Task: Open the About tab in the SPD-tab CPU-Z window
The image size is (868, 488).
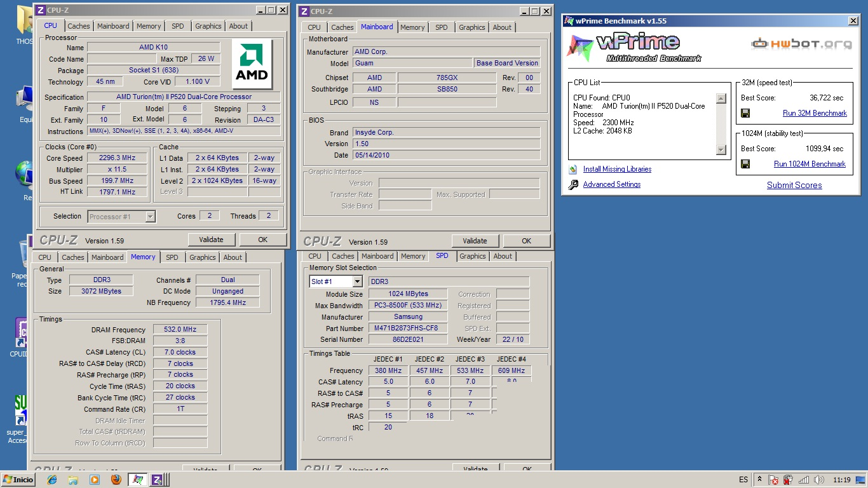Action: point(503,256)
